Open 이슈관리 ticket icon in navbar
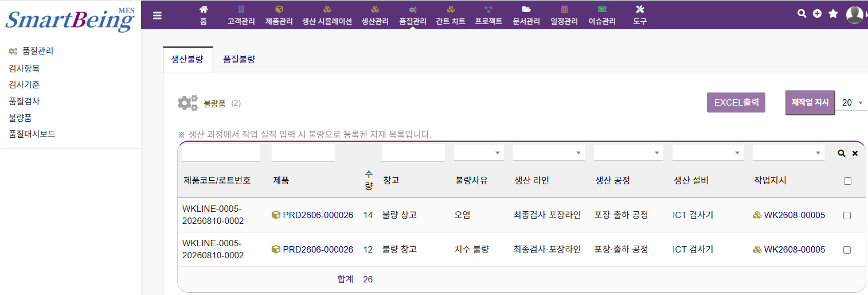Image resolution: width=868 pixels, height=295 pixels. (602, 9)
